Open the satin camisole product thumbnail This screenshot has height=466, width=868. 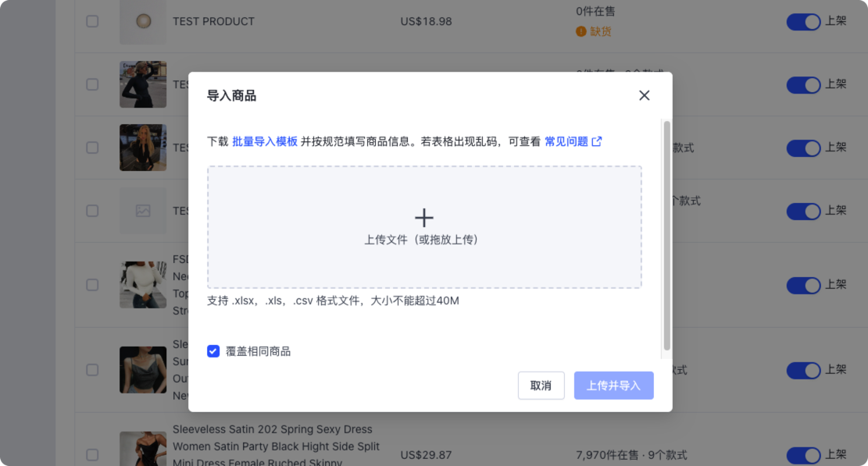[143, 370]
